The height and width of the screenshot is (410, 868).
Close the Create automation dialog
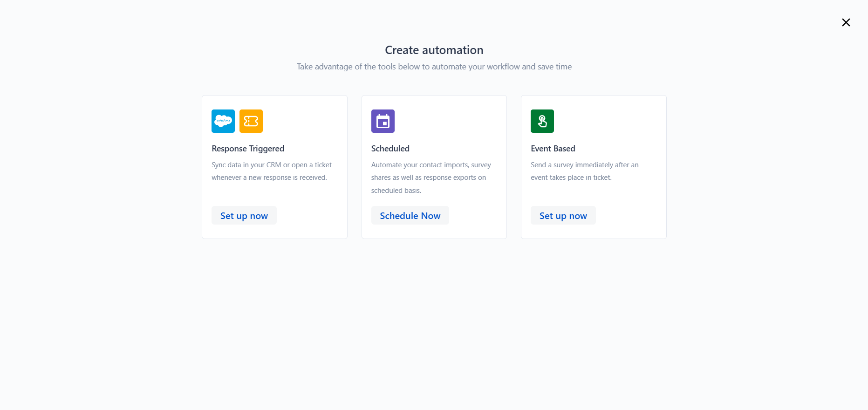point(846,22)
